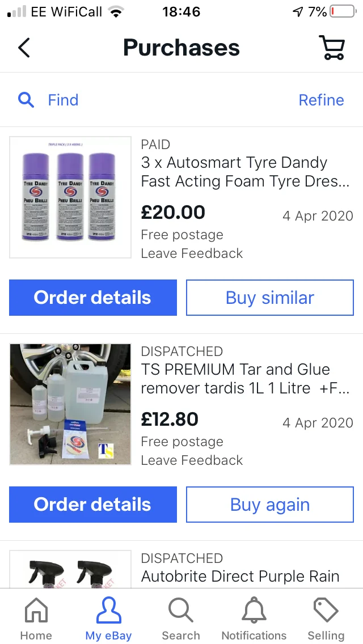Open Refine filter options
The width and height of the screenshot is (363, 644).
click(321, 100)
